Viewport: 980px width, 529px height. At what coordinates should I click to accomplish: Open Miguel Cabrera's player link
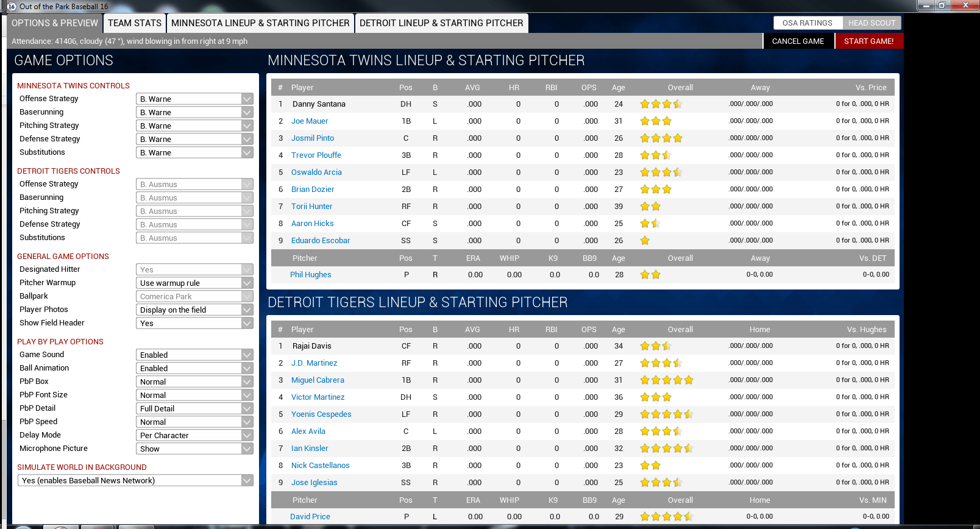coord(318,380)
